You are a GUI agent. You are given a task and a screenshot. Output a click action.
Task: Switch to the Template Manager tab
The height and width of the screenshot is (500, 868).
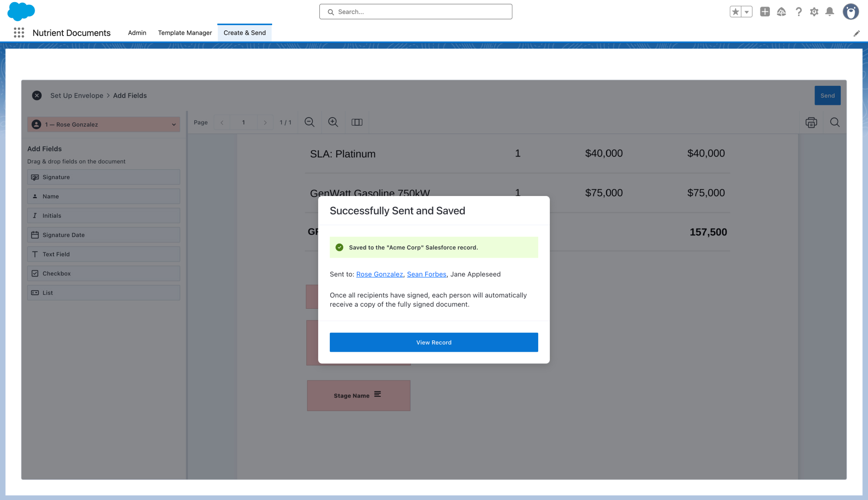[x=185, y=33]
